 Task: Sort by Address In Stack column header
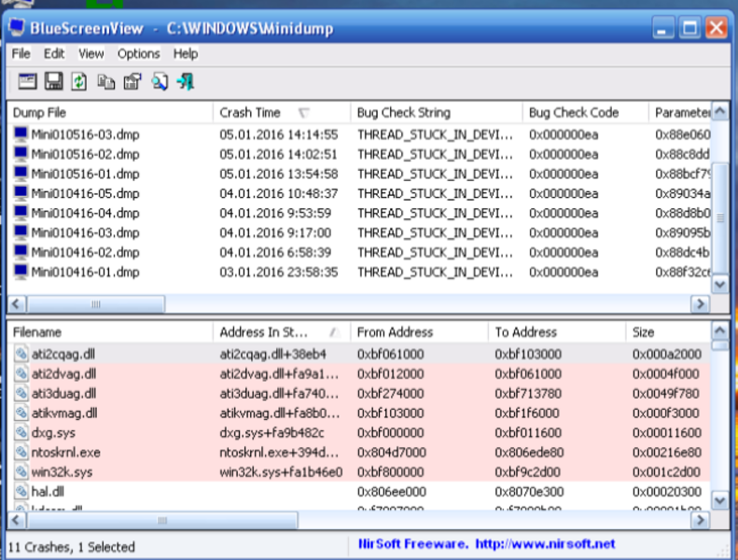click(282, 332)
